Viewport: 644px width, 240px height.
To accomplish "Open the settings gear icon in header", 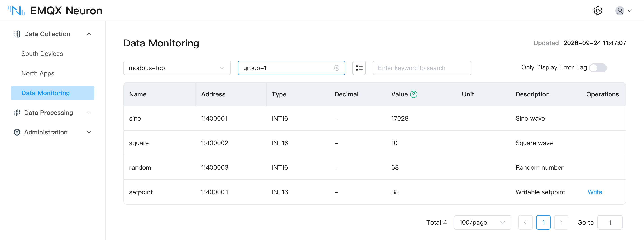I will (597, 11).
